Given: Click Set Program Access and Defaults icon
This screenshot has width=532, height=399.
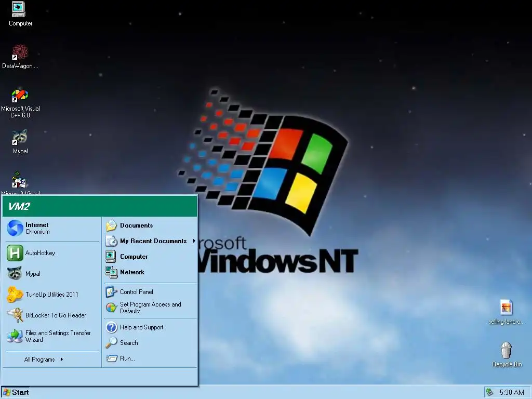Looking at the screenshot, I should (x=111, y=308).
